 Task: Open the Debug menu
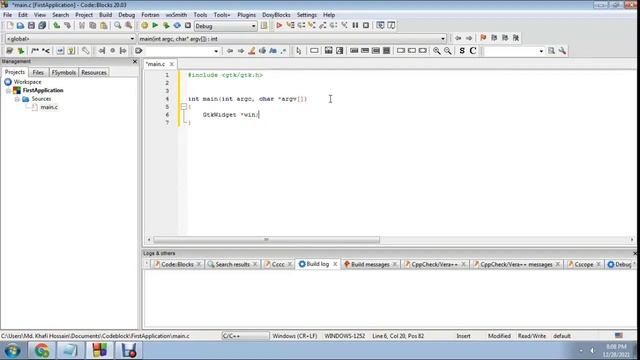tap(127, 15)
